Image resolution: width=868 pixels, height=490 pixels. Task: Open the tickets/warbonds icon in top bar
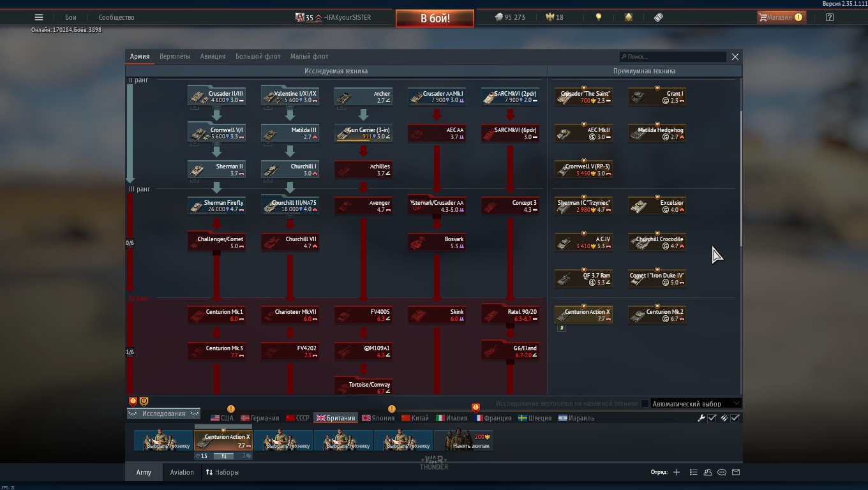click(x=659, y=17)
